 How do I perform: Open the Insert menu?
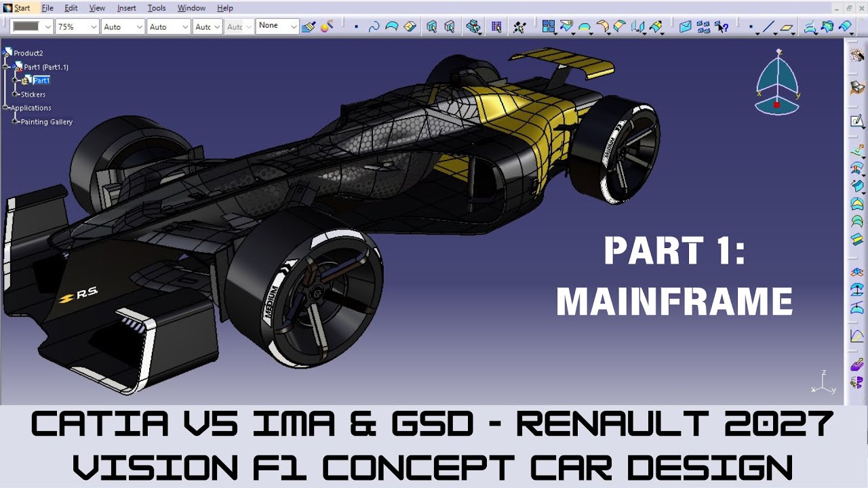(126, 8)
